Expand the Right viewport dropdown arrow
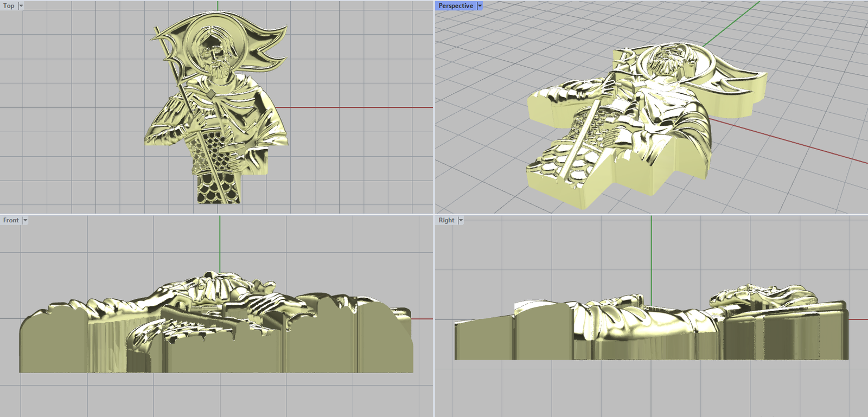Screen dimensions: 868x417 pyautogui.click(x=461, y=220)
